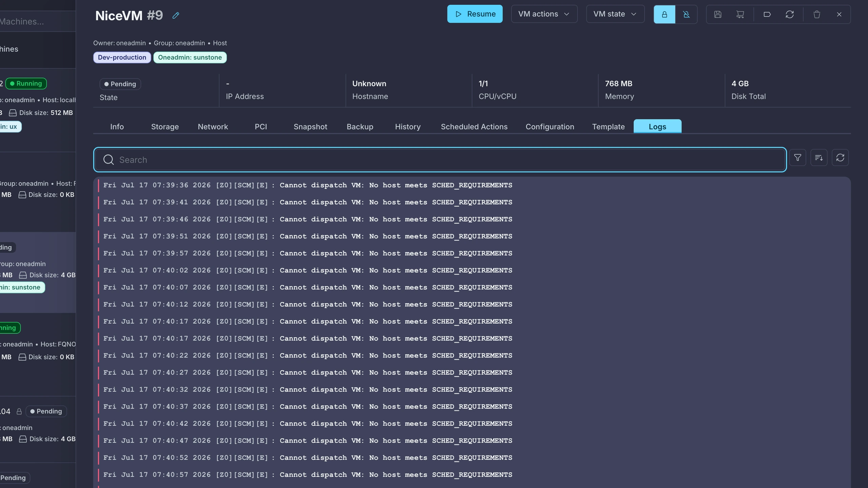Open the Configuration tab
The width and height of the screenshot is (868, 488).
[550, 126]
